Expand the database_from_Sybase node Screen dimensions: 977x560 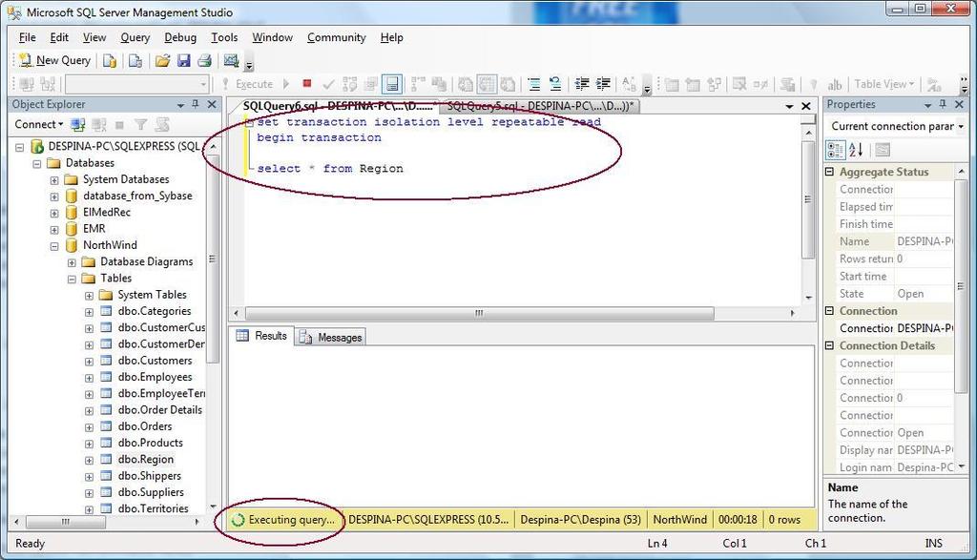point(54,197)
